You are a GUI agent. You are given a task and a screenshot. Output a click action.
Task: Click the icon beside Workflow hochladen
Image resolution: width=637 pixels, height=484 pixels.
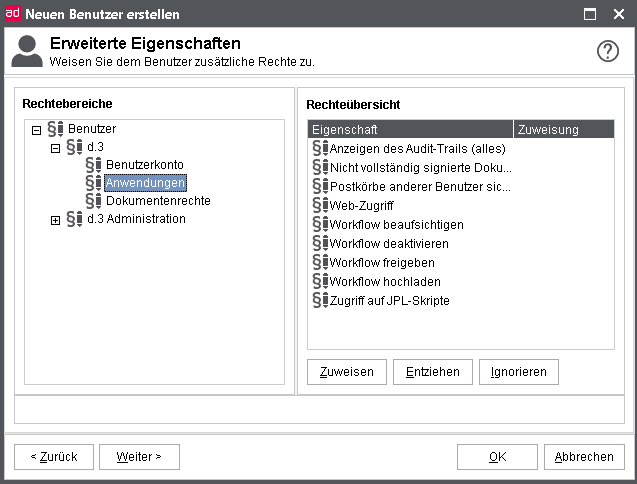pos(320,281)
